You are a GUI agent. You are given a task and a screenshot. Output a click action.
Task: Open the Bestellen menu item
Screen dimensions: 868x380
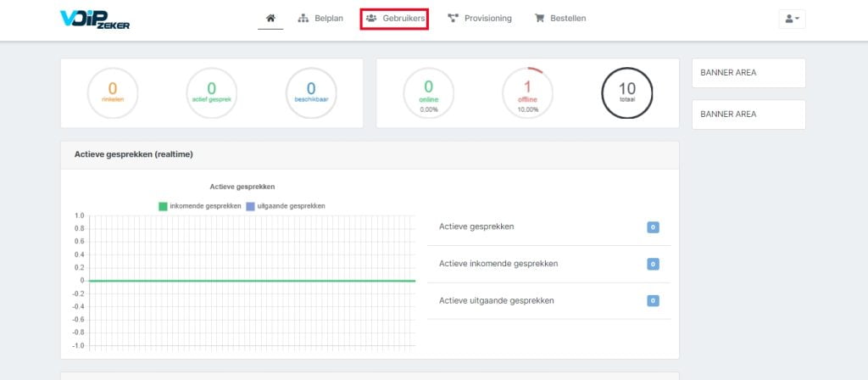pyautogui.click(x=560, y=19)
